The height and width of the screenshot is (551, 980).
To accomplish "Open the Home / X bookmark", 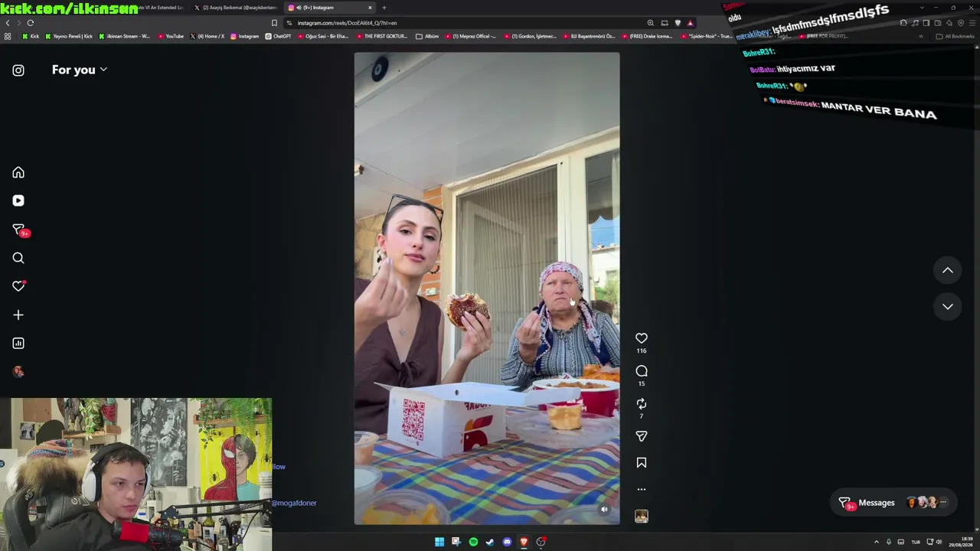I will (207, 36).
